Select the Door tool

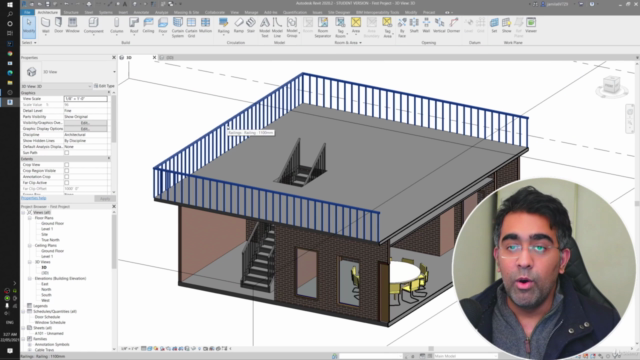coord(58,26)
